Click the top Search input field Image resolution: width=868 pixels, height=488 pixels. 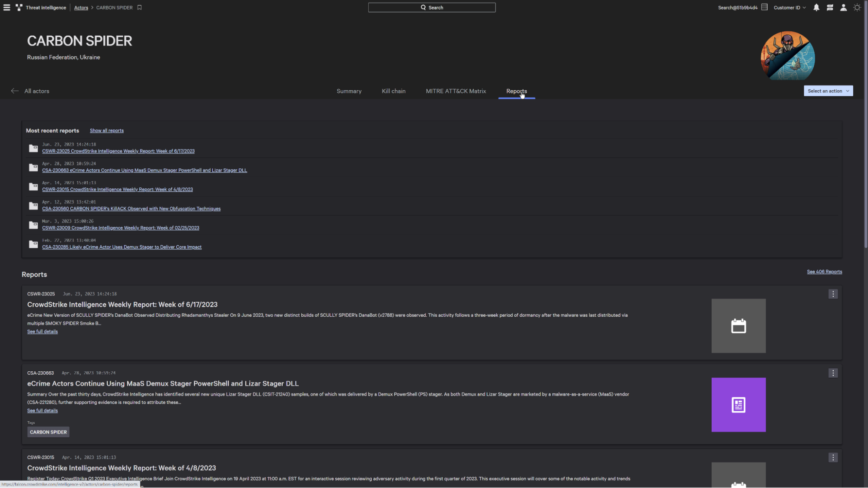(432, 7)
